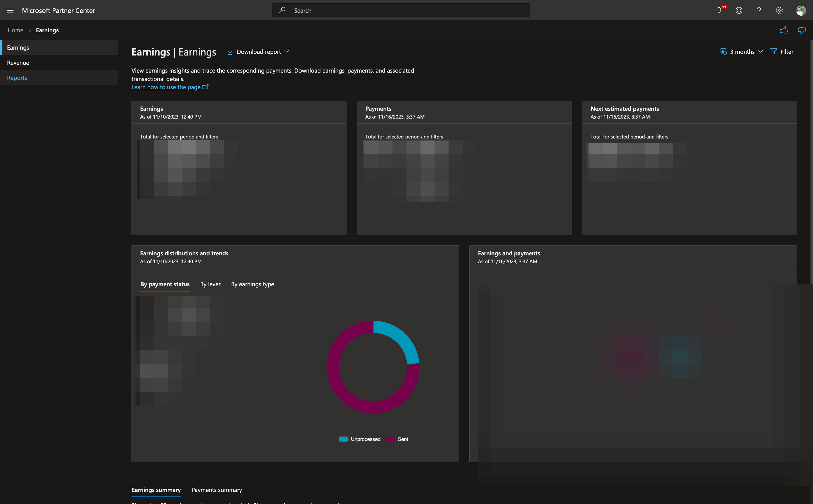Select Revenue in the left sidebar
Image resolution: width=813 pixels, height=504 pixels.
point(59,63)
